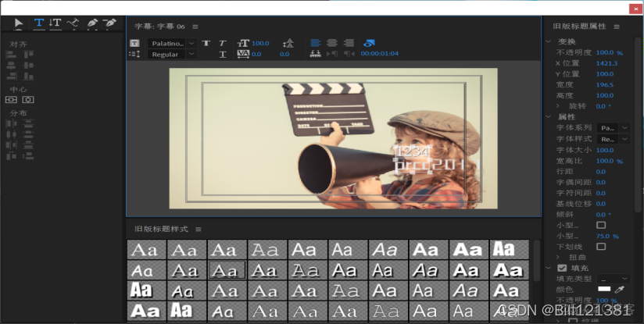
Task: Expand the 旋转 rotation property
Action: [558, 105]
